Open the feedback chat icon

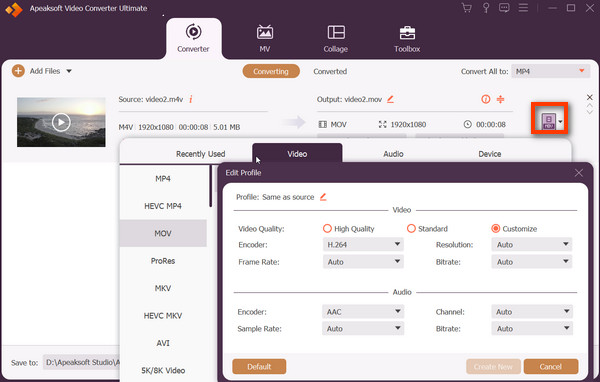point(504,8)
